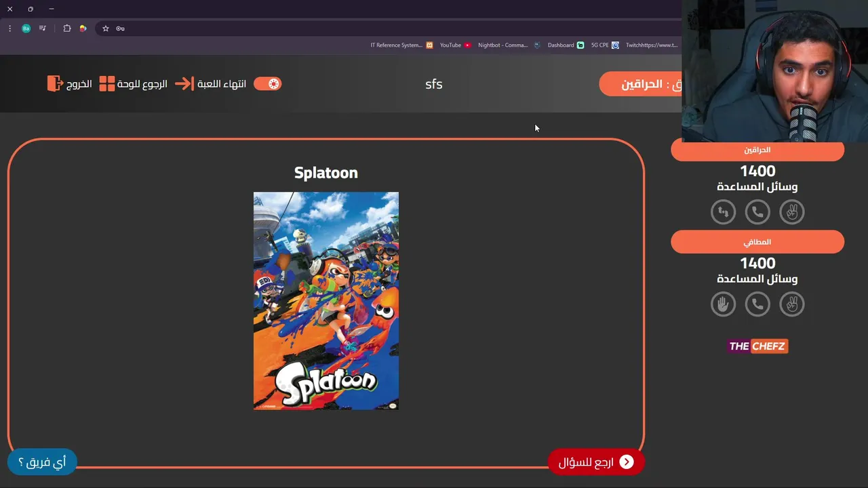This screenshot has width=868, height=488.
Task: Click the الخروج exit label
Action: click(79, 84)
